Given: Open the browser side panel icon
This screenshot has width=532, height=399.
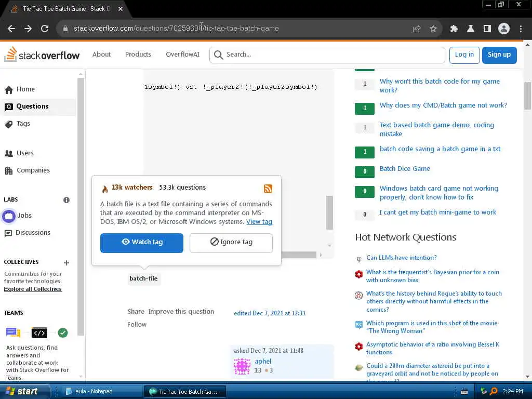Looking at the screenshot, I should 487,29.
